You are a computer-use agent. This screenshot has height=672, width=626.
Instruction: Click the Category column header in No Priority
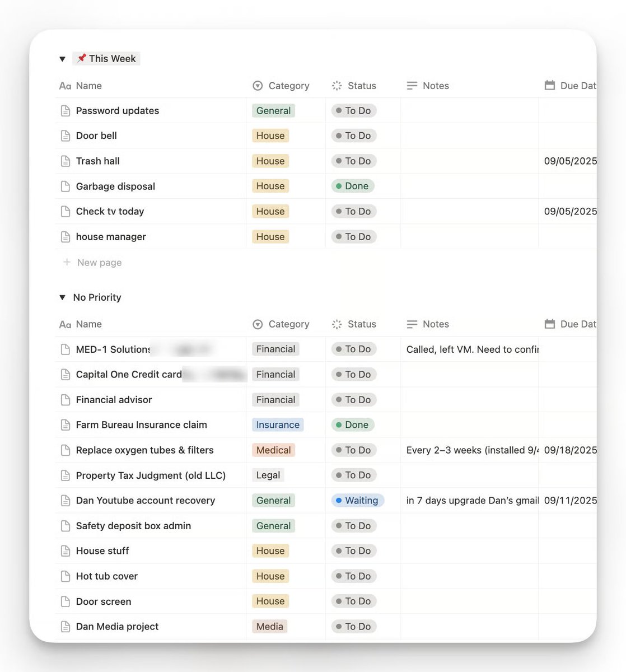click(281, 324)
